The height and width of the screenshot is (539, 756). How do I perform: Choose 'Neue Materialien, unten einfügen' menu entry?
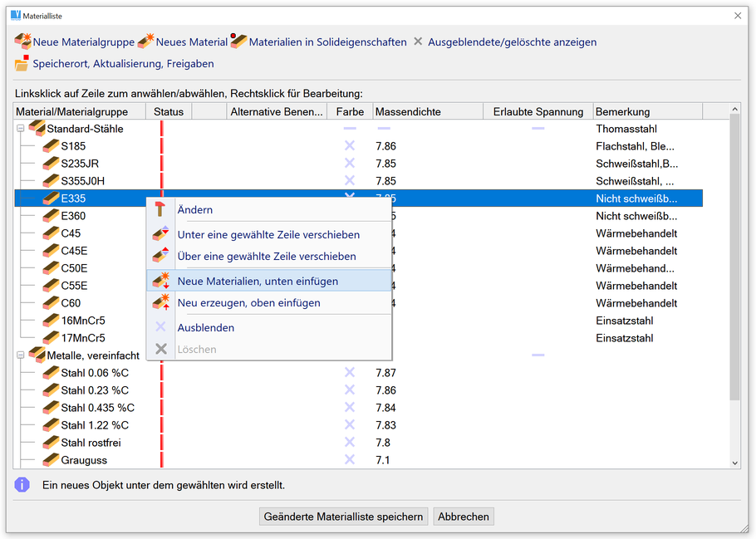coord(258,282)
